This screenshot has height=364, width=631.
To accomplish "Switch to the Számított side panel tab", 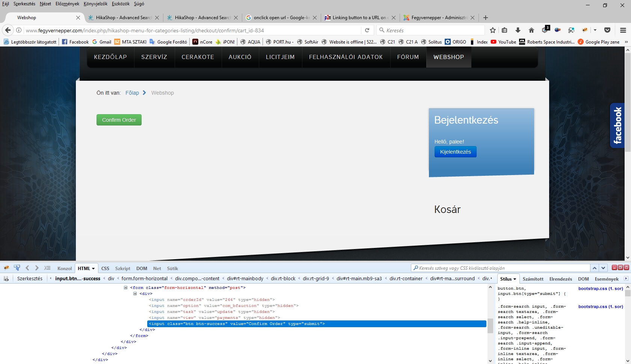I will (533, 279).
